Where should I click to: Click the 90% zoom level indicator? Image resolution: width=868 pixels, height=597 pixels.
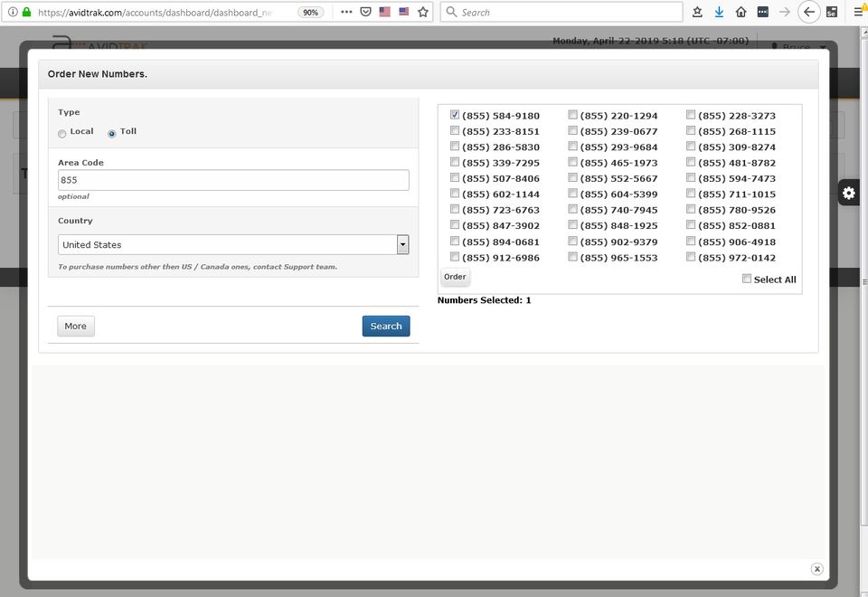[x=310, y=12]
